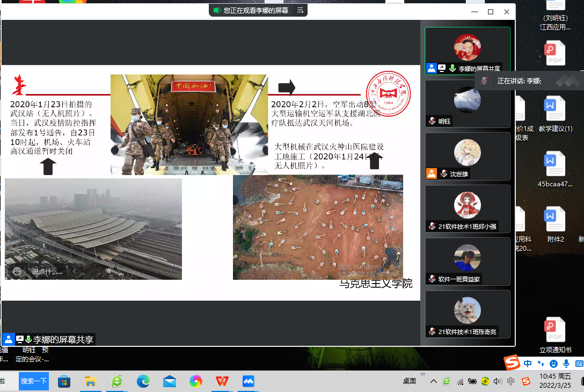Toggle the 中 input language indicator in tray
This screenshot has width=584, height=392.
[x=510, y=381]
